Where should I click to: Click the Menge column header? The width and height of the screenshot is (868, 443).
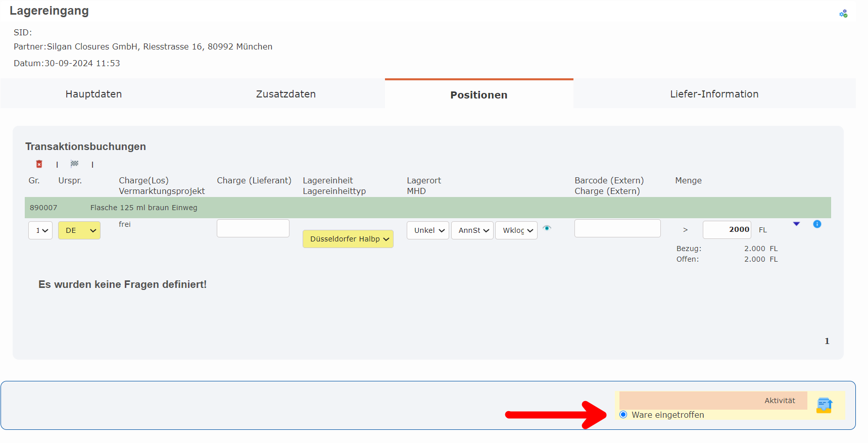[x=688, y=180]
